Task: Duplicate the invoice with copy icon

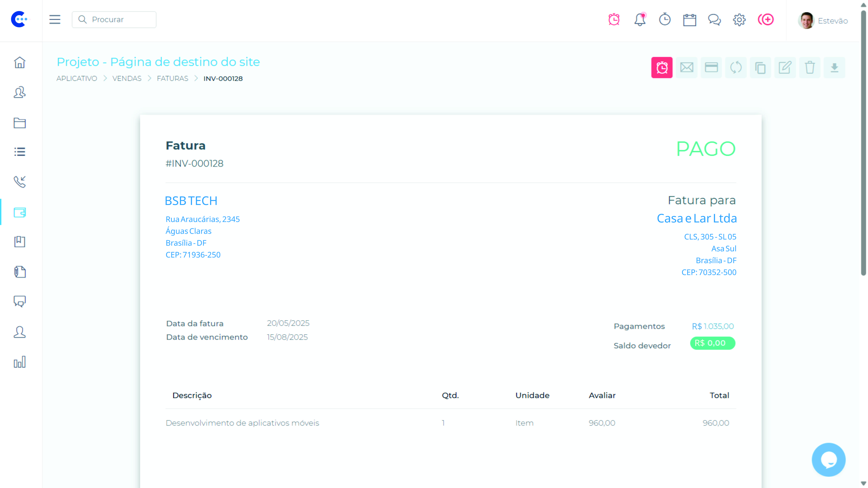Action: coord(760,68)
